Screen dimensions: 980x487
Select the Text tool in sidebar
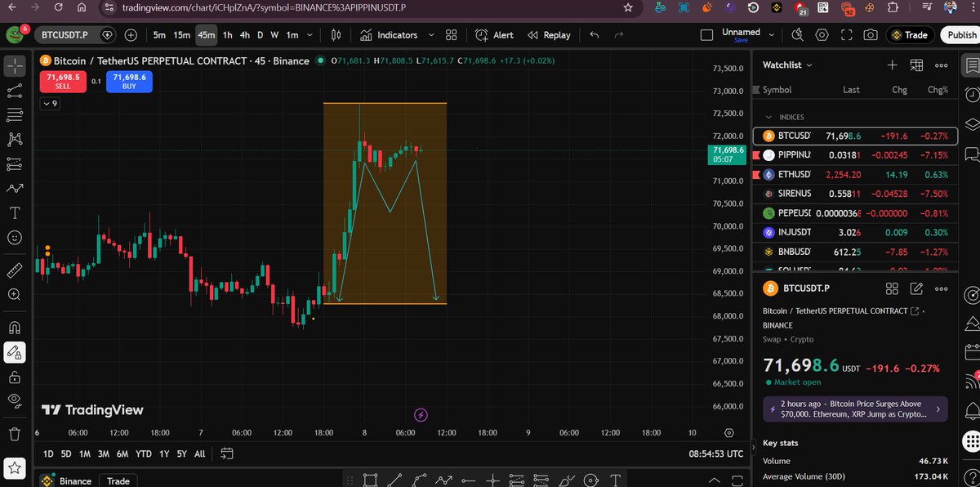click(x=15, y=213)
